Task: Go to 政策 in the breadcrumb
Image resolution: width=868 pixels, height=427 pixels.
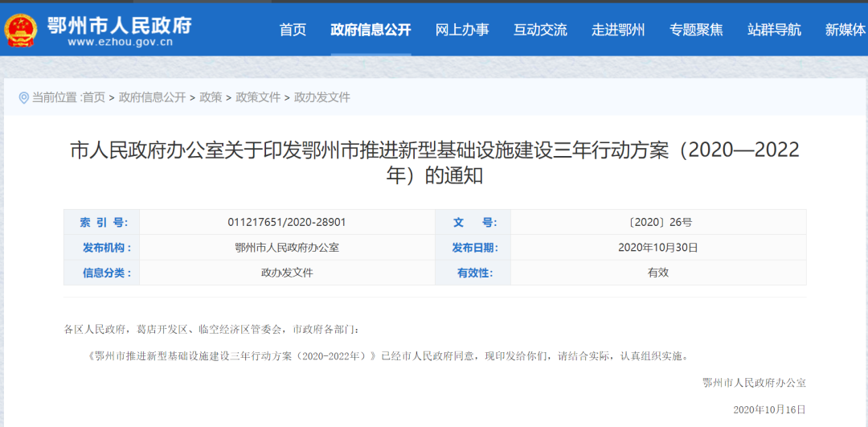Action: (x=211, y=97)
